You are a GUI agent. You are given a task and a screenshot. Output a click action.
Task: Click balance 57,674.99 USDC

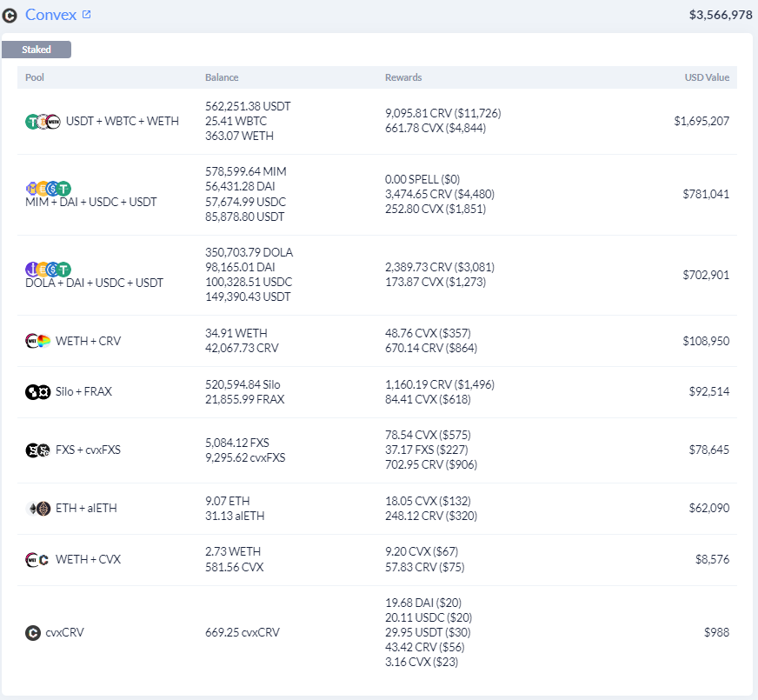[x=246, y=202]
